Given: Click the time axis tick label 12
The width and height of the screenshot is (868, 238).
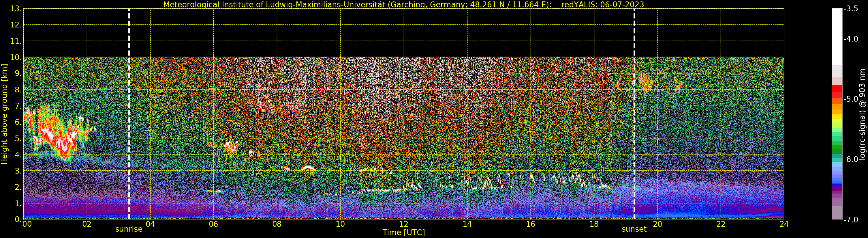Looking at the screenshot, I should pos(404,224).
